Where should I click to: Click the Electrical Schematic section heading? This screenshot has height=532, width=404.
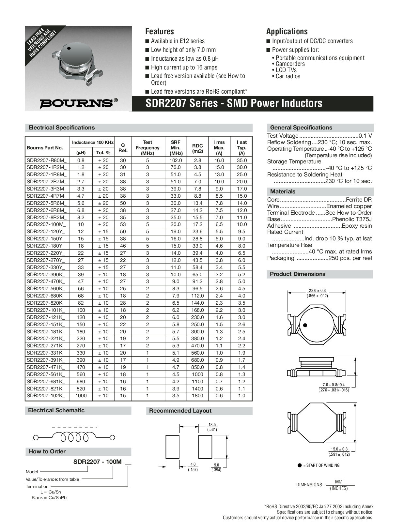coord(56,410)
